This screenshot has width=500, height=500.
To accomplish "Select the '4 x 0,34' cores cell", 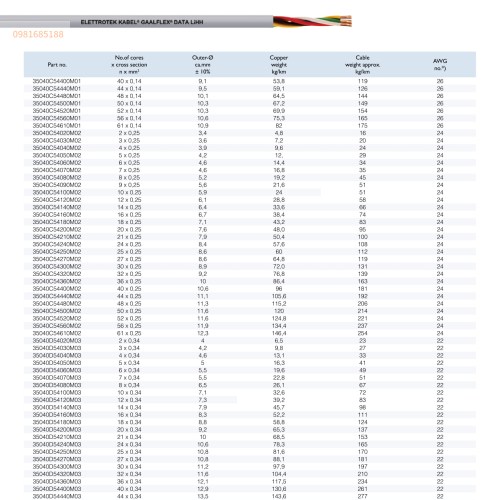I will tap(129, 355).
